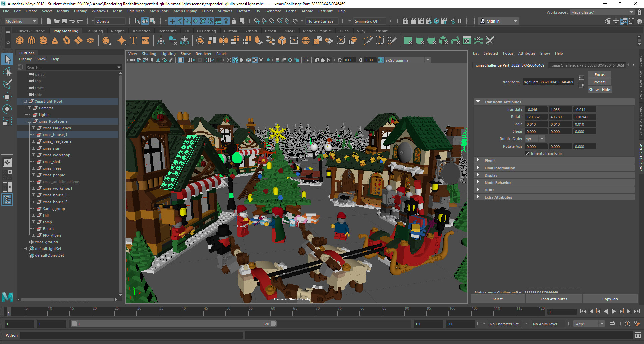Viewport: 644px width, 344px height.
Task: Create a polygon sphere from the shelf
Action: point(20,41)
